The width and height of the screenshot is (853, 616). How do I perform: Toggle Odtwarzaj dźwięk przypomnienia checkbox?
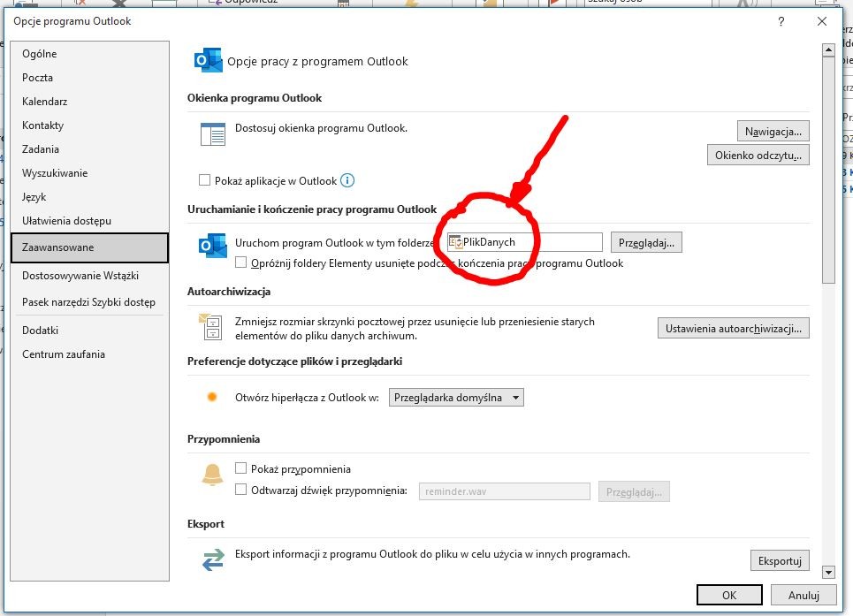pyautogui.click(x=240, y=490)
